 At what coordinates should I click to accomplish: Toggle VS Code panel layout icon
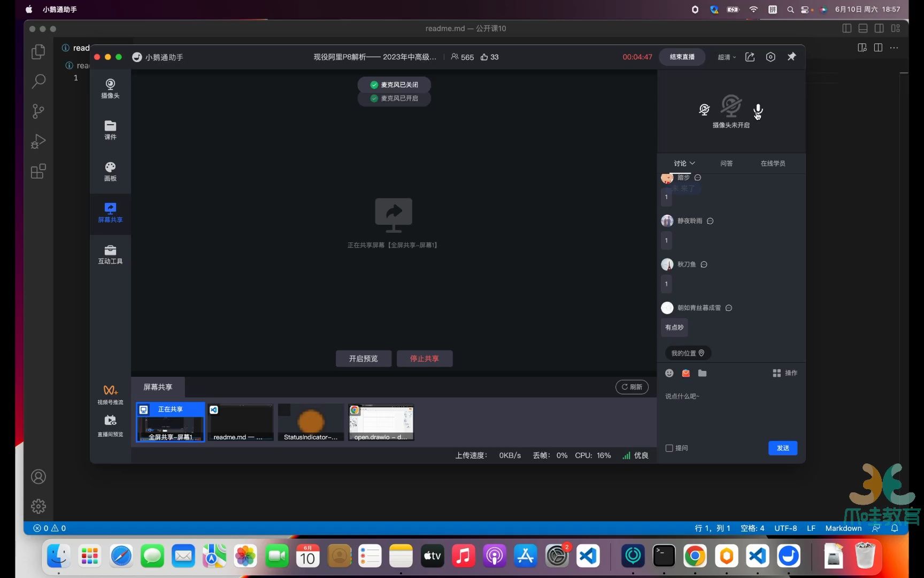click(863, 28)
